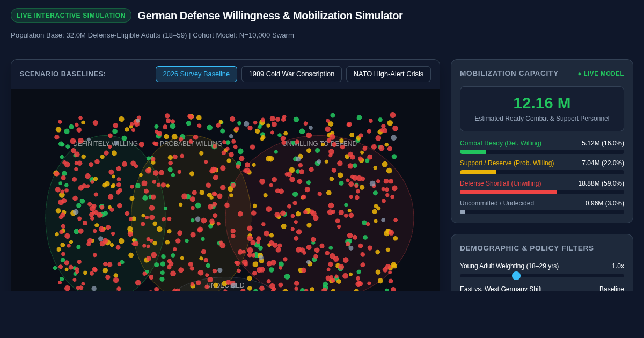Click the Uncommitted / Undecided label
This screenshot has height=338, width=644.
(x=497, y=203)
